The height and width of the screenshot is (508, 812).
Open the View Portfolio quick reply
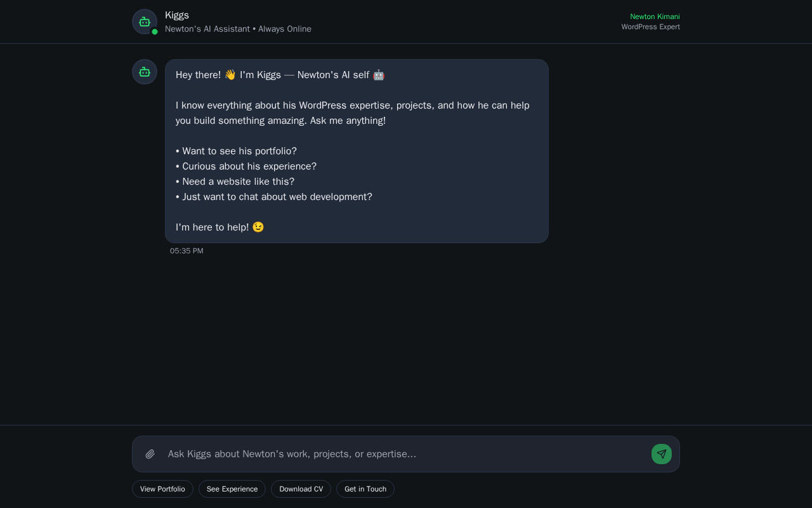coord(162,489)
